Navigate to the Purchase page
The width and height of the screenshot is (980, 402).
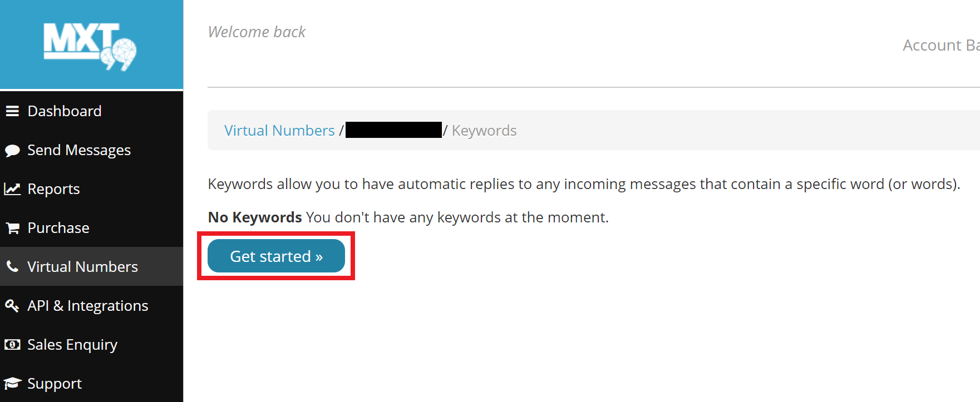(58, 227)
